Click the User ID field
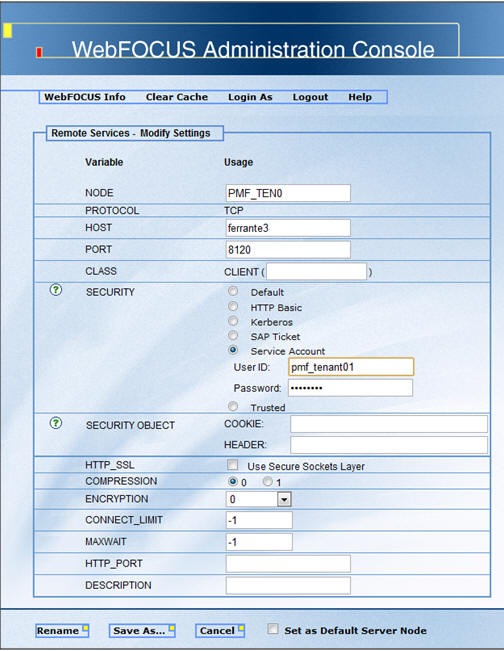This screenshot has height=651, width=504. click(x=351, y=367)
